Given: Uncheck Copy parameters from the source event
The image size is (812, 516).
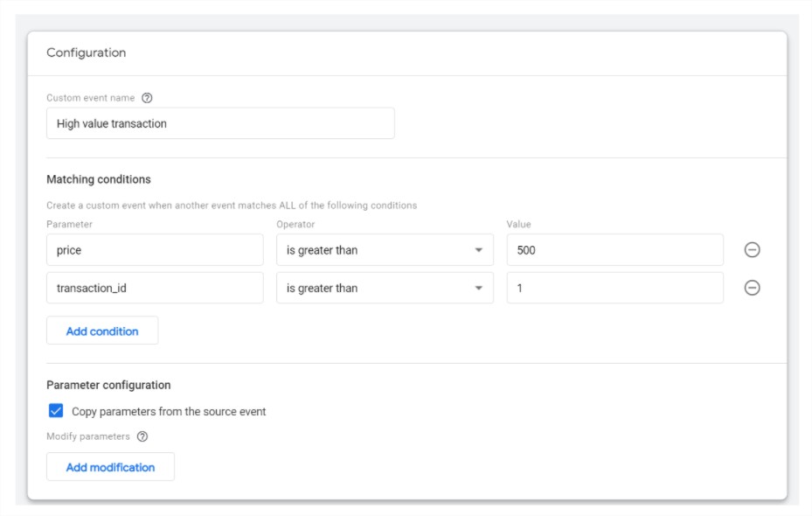Looking at the screenshot, I should (x=56, y=411).
